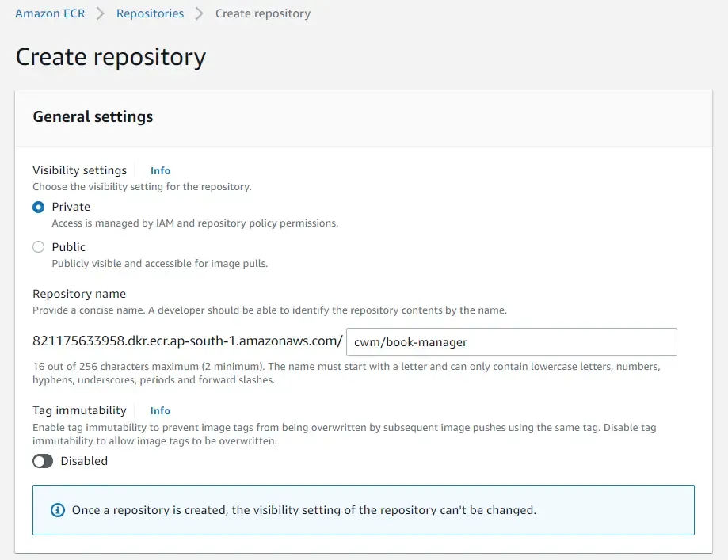The height and width of the screenshot is (560, 728).
Task: Click the Disabled label beside the toggle
Action: (x=84, y=461)
